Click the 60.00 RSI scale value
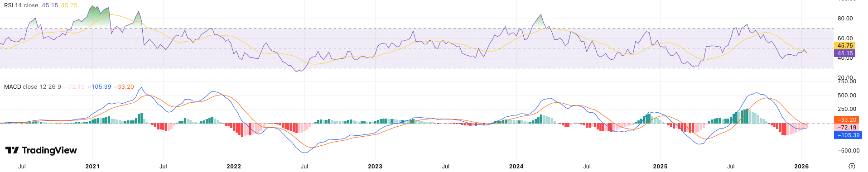The height and width of the screenshot is (172, 868). point(845,38)
